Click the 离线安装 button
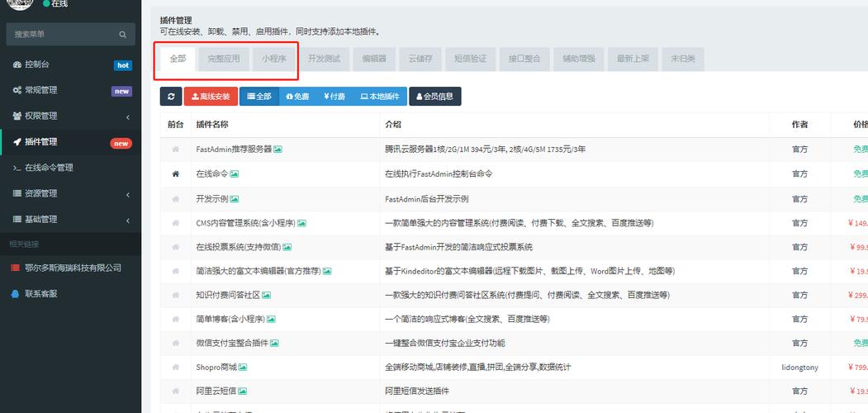The image size is (868, 413). tap(211, 97)
